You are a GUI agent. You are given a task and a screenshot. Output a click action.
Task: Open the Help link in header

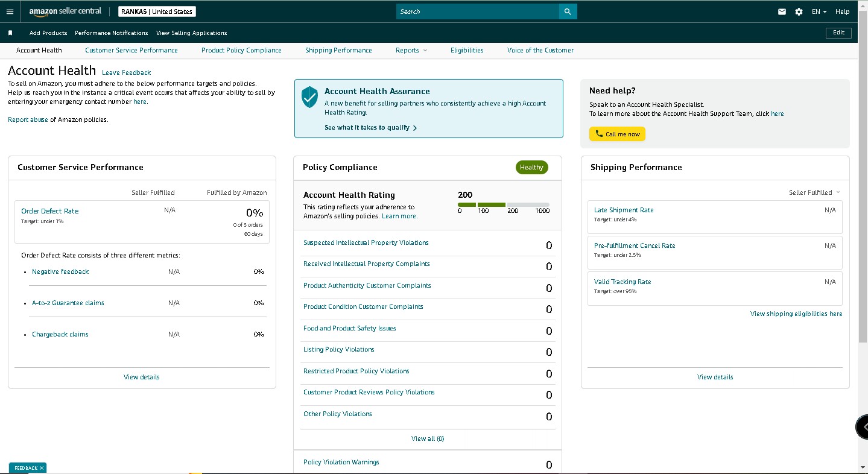pos(843,11)
